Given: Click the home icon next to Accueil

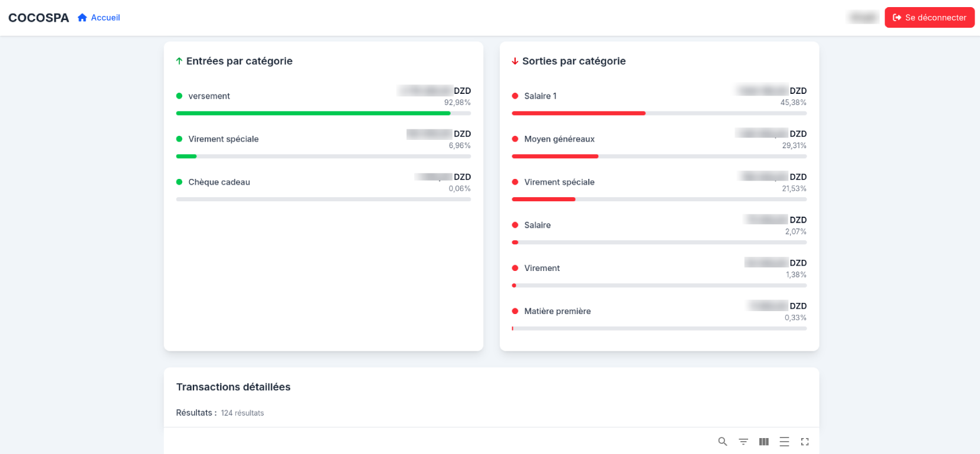Looking at the screenshot, I should coord(83,18).
